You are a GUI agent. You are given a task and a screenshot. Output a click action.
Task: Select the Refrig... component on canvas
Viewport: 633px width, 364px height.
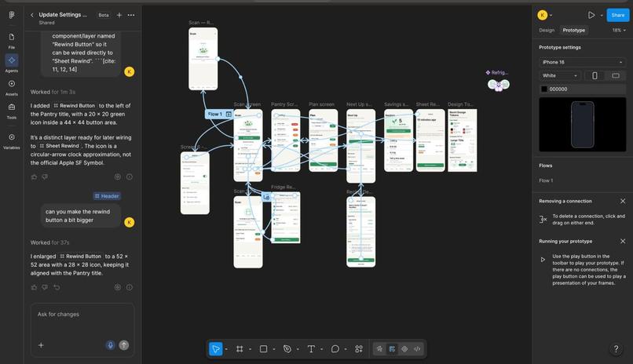coord(498,85)
